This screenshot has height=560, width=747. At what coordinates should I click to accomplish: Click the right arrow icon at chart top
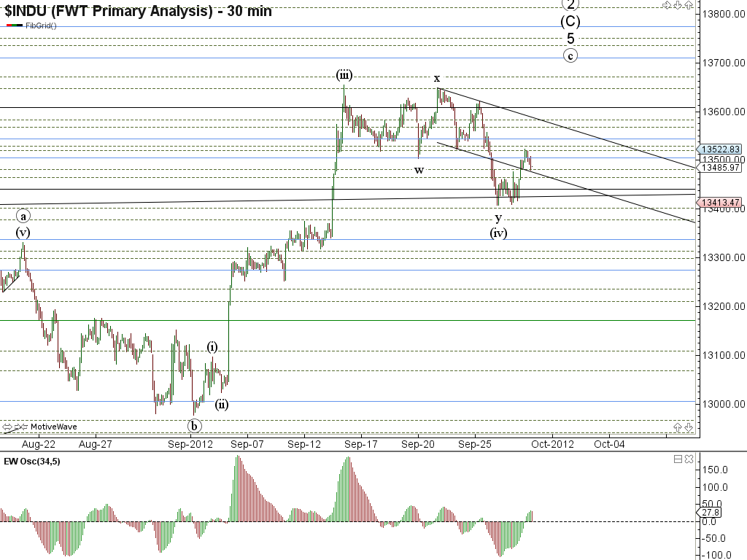(665, 6)
